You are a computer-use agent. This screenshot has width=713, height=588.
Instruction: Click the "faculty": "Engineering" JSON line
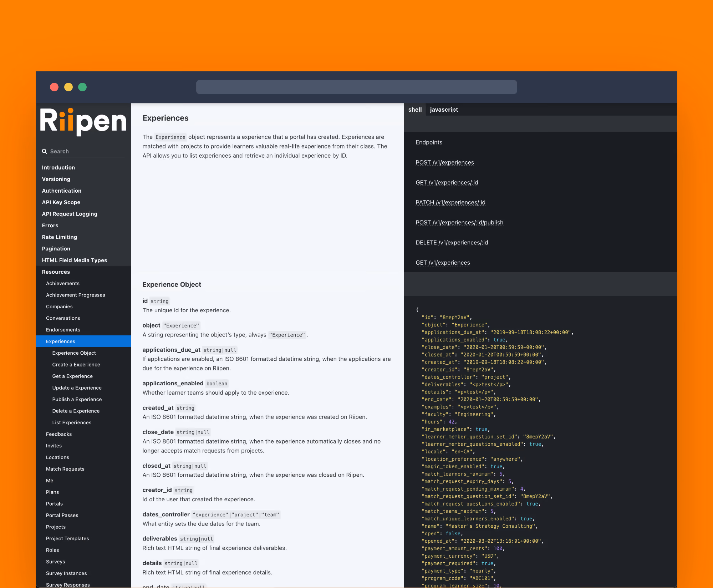(458, 414)
